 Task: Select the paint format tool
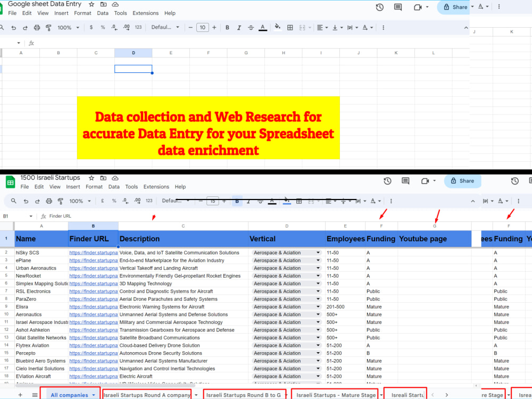(x=60, y=201)
